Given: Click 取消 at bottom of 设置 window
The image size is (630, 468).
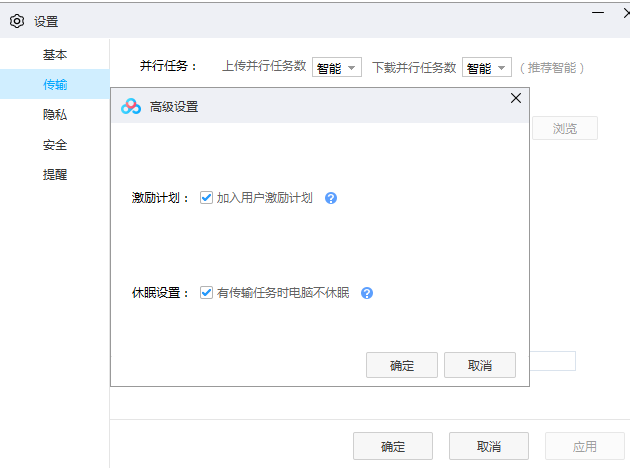Looking at the screenshot, I should pos(489,446).
